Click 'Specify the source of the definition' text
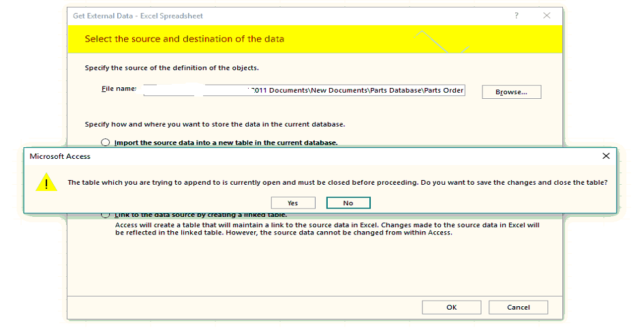Screen dimensions: 644x328 172,68
